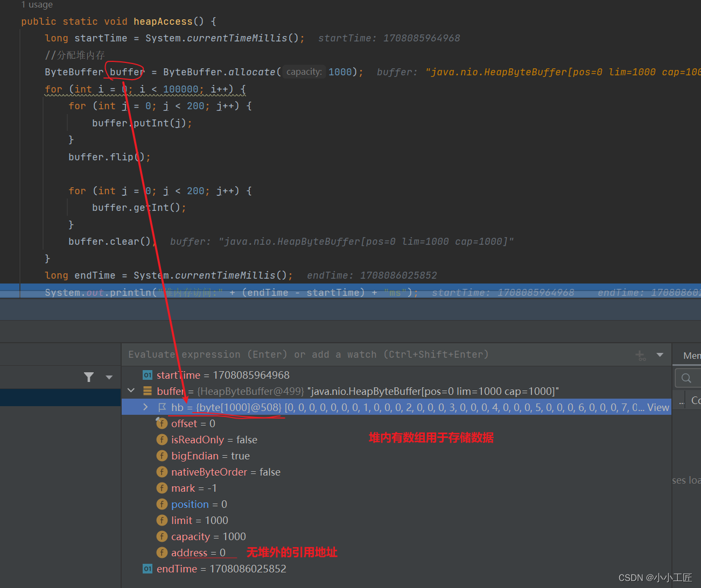Click the add watch plus icon
This screenshot has width=701, height=588.
[640, 355]
